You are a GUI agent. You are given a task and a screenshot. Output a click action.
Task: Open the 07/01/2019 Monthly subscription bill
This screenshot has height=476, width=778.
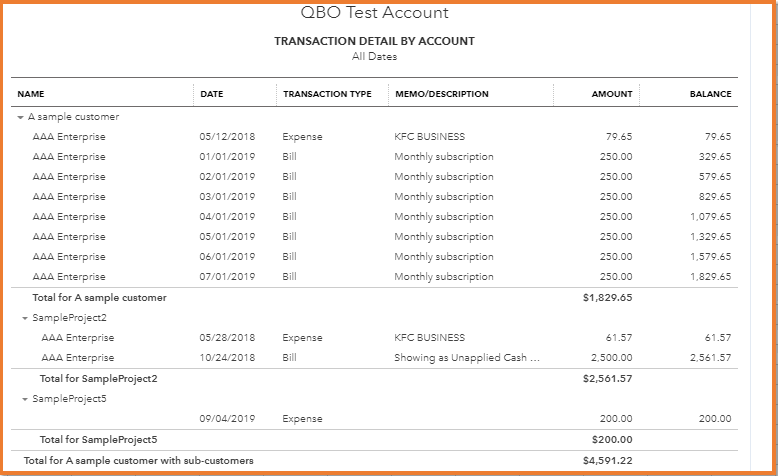click(444, 277)
